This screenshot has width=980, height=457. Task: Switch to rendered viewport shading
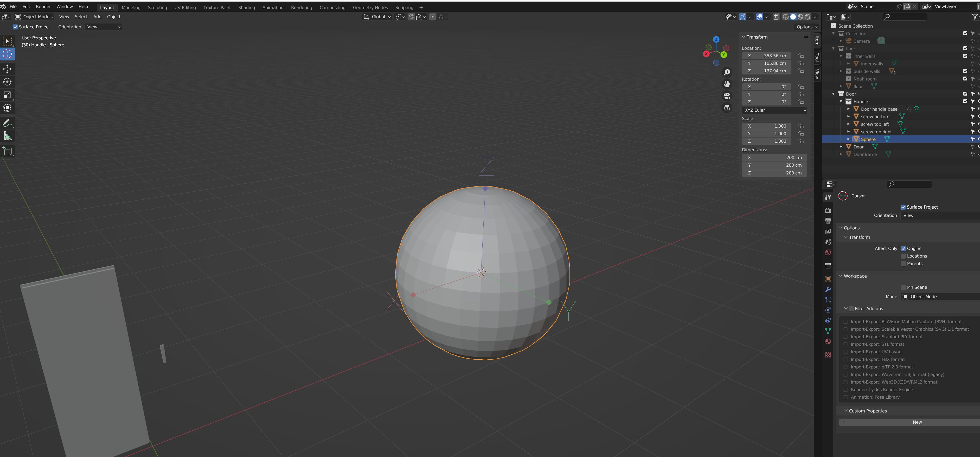[807, 17]
